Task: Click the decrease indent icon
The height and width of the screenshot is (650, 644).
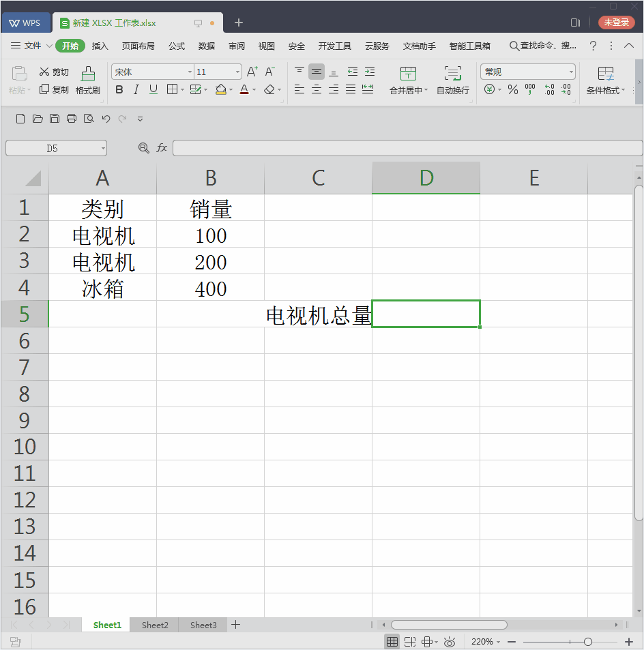Action: point(353,72)
